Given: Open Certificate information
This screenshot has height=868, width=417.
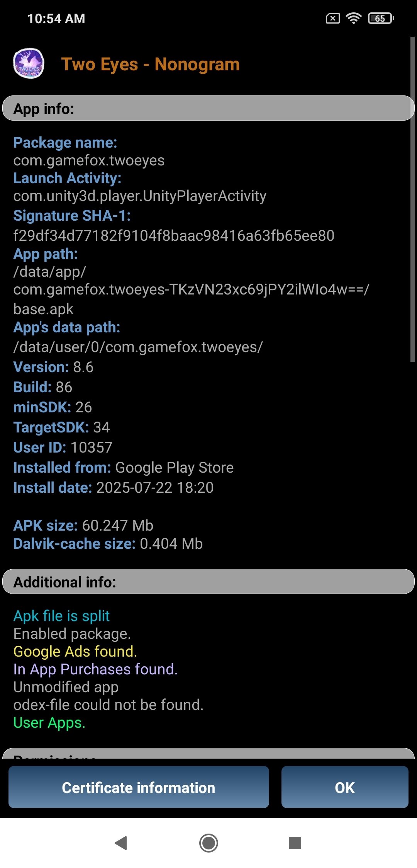Looking at the screenshot, I should [x=139, y=787].
